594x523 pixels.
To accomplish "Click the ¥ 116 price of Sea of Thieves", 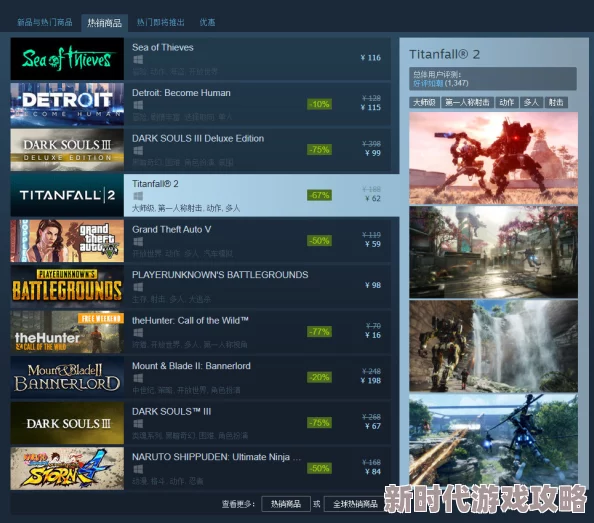I will click(370, 58).
